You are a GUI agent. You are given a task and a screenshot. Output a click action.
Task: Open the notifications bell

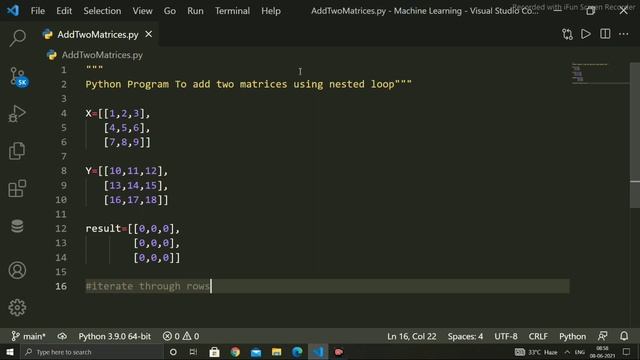click(x=624, y=336)
